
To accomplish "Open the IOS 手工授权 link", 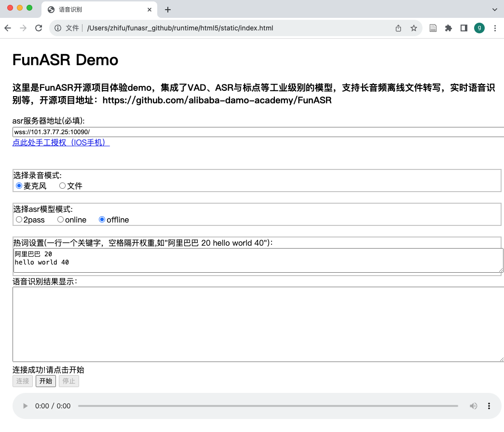I will click(x=61, y=143).
